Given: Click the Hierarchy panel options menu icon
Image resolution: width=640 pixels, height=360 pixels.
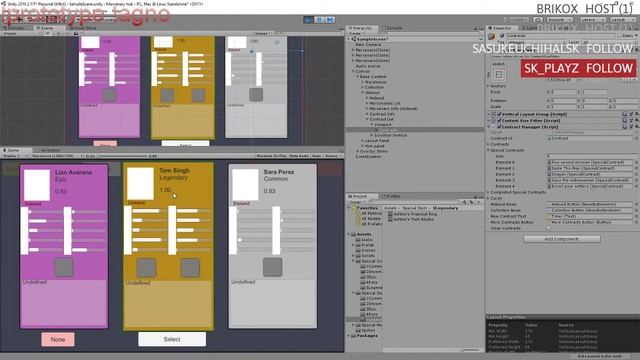Looking at the screenshot, I should tap(480, 28).
